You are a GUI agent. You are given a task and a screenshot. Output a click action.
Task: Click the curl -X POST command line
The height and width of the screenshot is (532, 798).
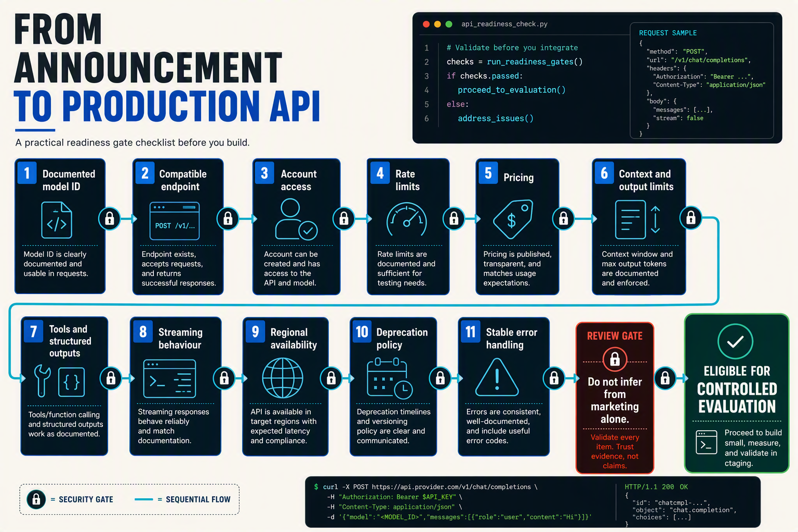[x=426, y=487]
